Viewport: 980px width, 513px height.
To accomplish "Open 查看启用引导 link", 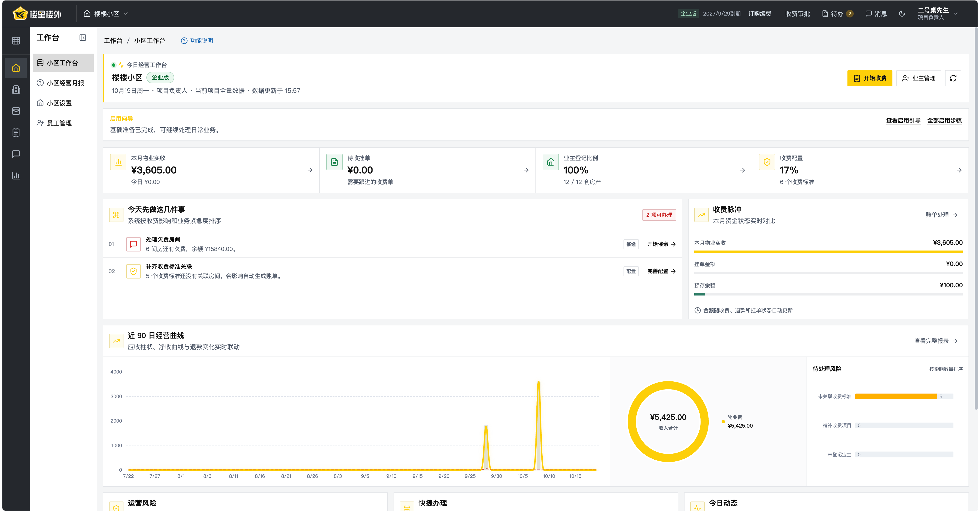I will 903,121.
